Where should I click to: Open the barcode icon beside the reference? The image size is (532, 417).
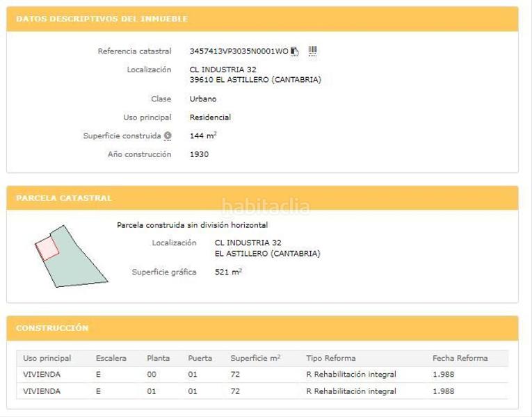(312, 51)
